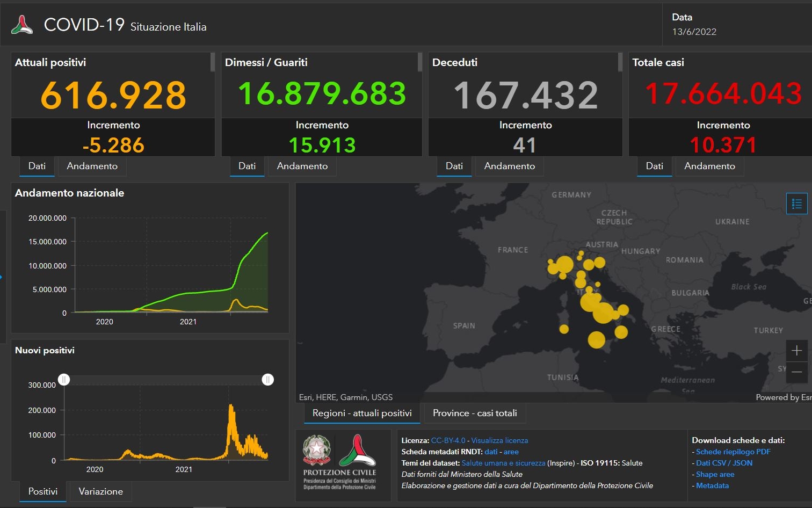Select the Sardinia yellow bubble on map
The height and width of the screenshot is (508, 812).
pos(564,329)
